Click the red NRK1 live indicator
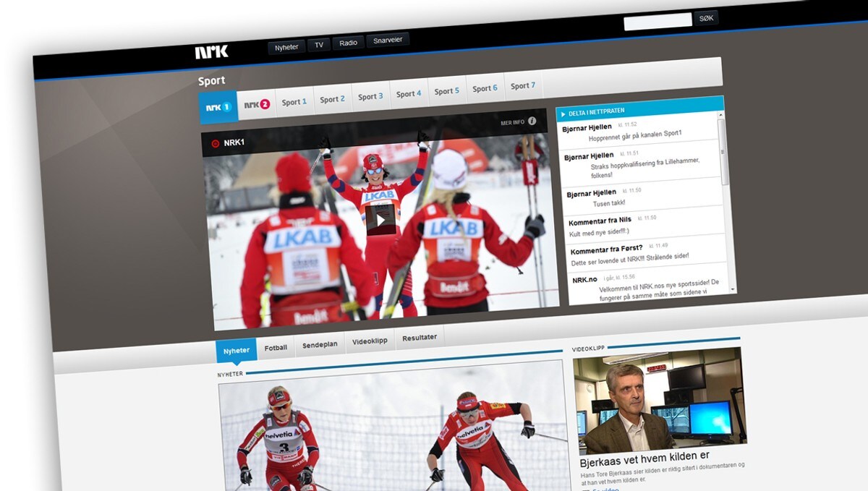The image size is (868, 491). tap(215, 143)
